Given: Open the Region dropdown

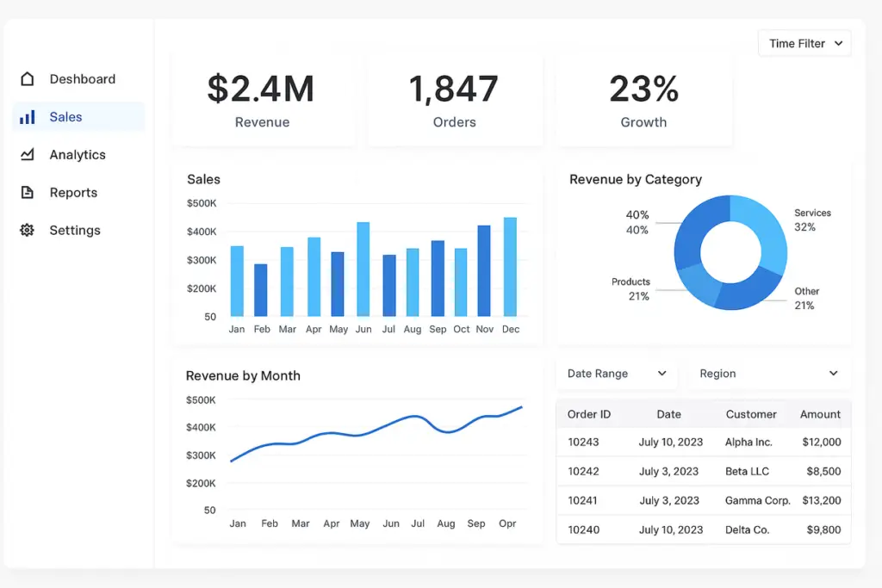Looking at the screenshot, I should 768,374.
